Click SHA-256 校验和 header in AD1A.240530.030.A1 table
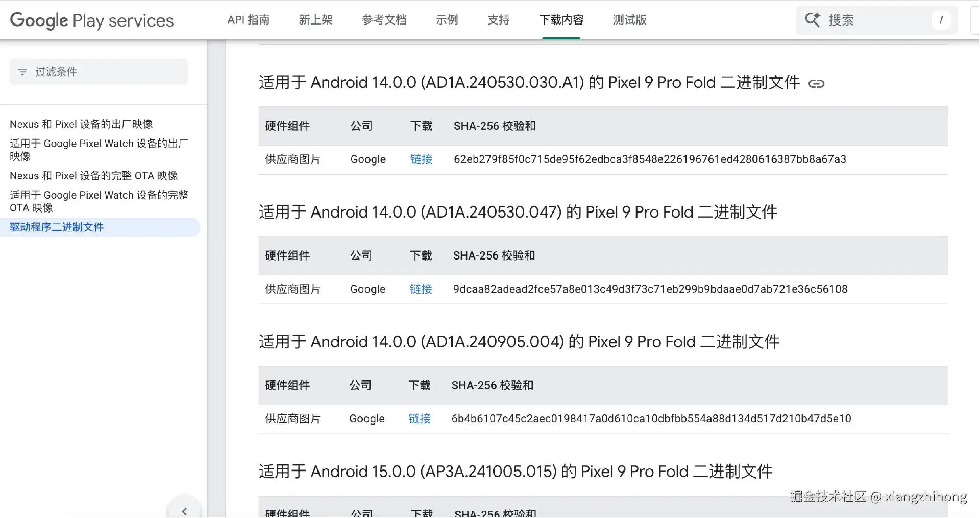The height and width of the screenshot is (518, 980). [495, 126]
